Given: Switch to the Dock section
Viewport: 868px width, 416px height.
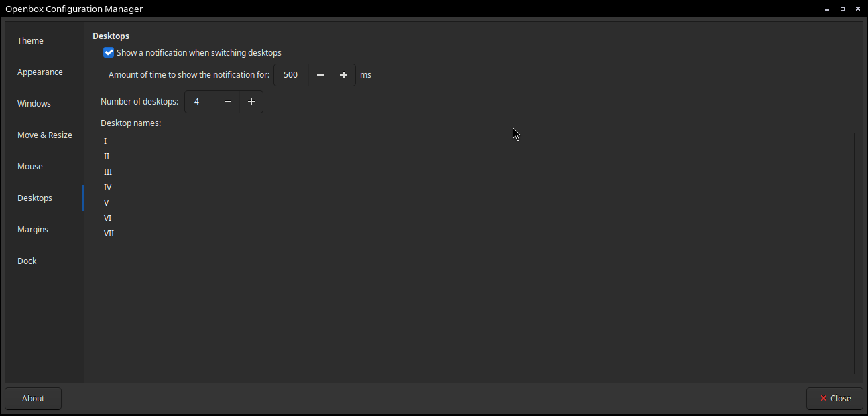Looking at the screenshot, I should tap(44, 261).
